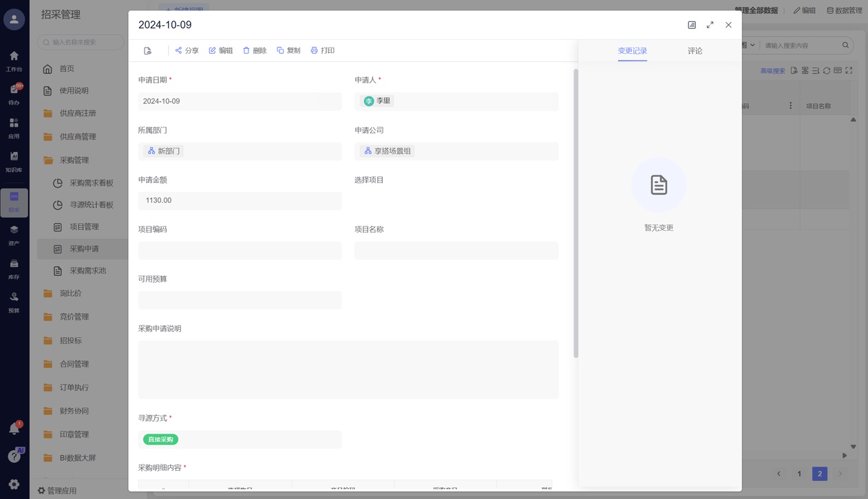Open 采购需求池 in the navigation tree
Screen dimensions: 868x499
87,271
